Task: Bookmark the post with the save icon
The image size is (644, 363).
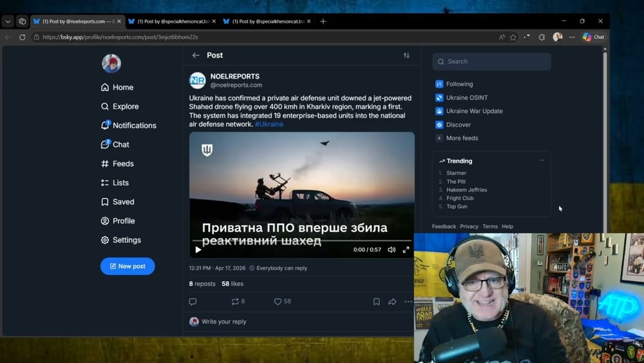Action: (377, 301)
